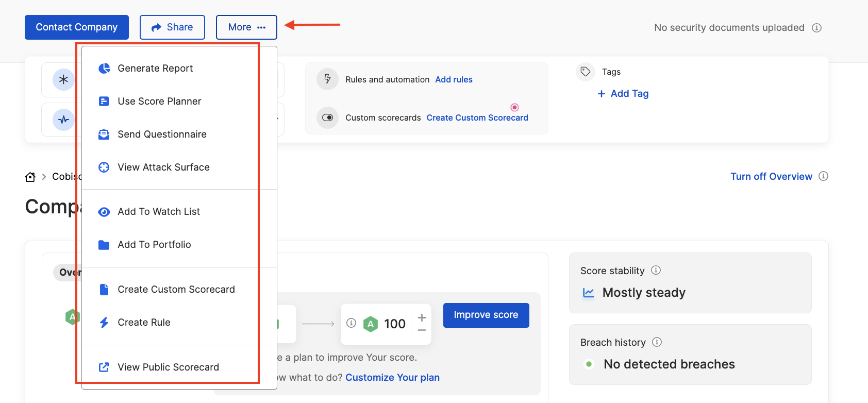
Task: Click info icon beside No security documents uploaded
Action: [817, 28]
